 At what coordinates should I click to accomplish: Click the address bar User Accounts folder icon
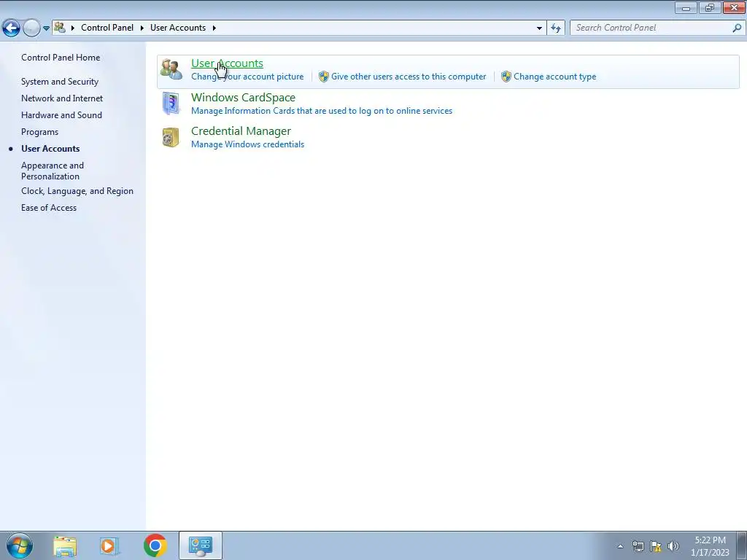coord(60,28)
